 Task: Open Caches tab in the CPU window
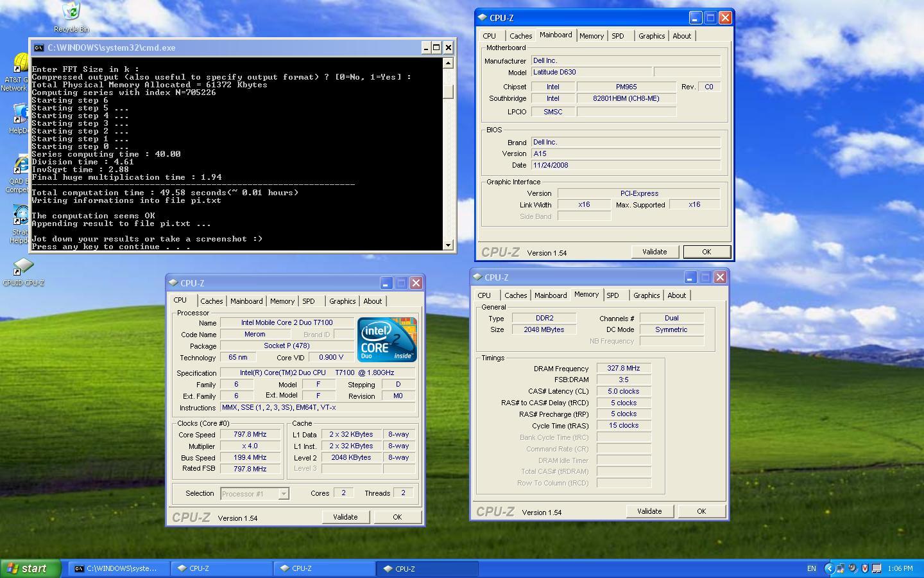(x=211, y=301)
